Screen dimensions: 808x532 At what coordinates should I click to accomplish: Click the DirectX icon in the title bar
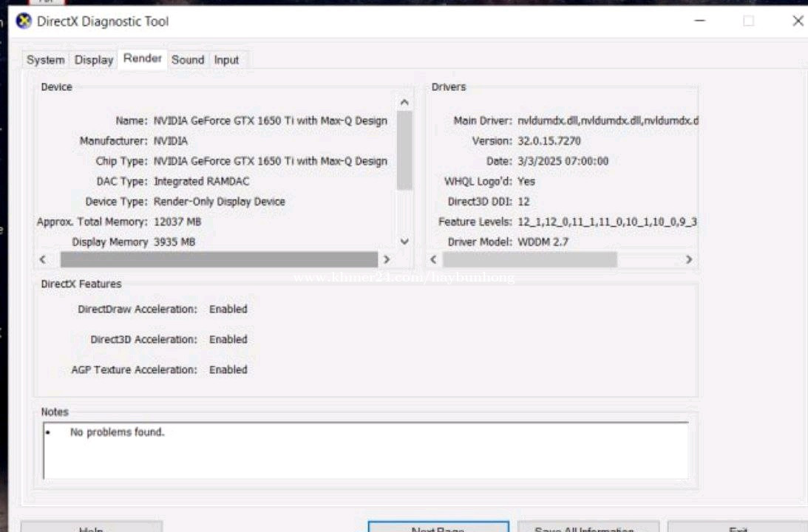pos(24,21)
